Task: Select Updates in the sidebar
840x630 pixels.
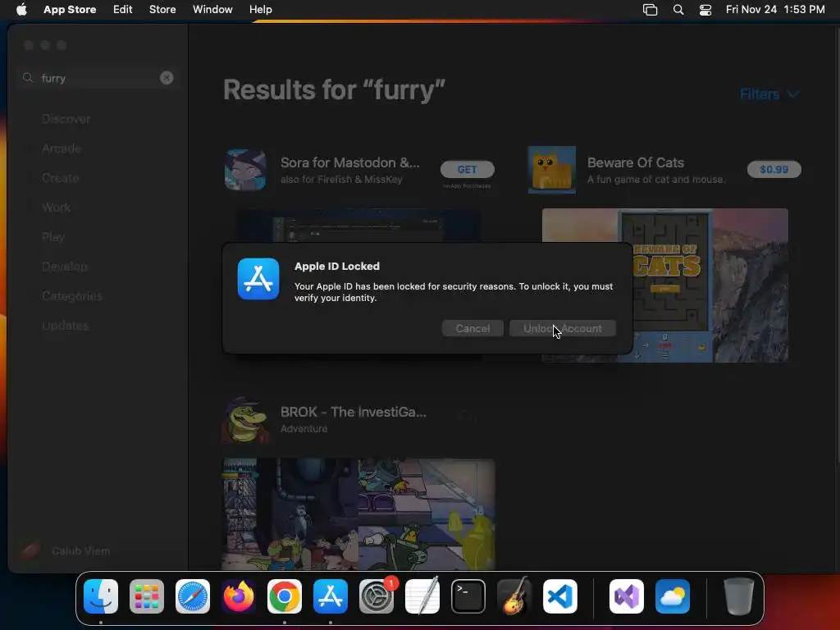Action: (66, 325)
